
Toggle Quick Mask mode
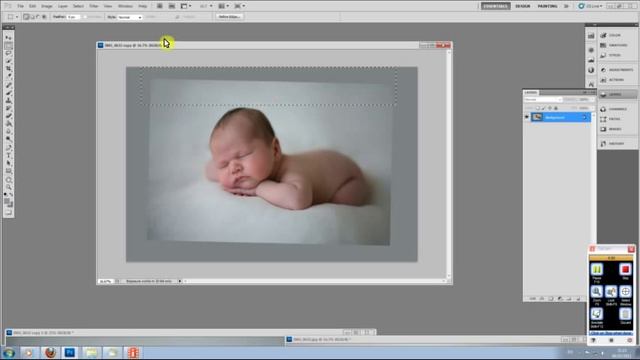click(x=9, y=212)
